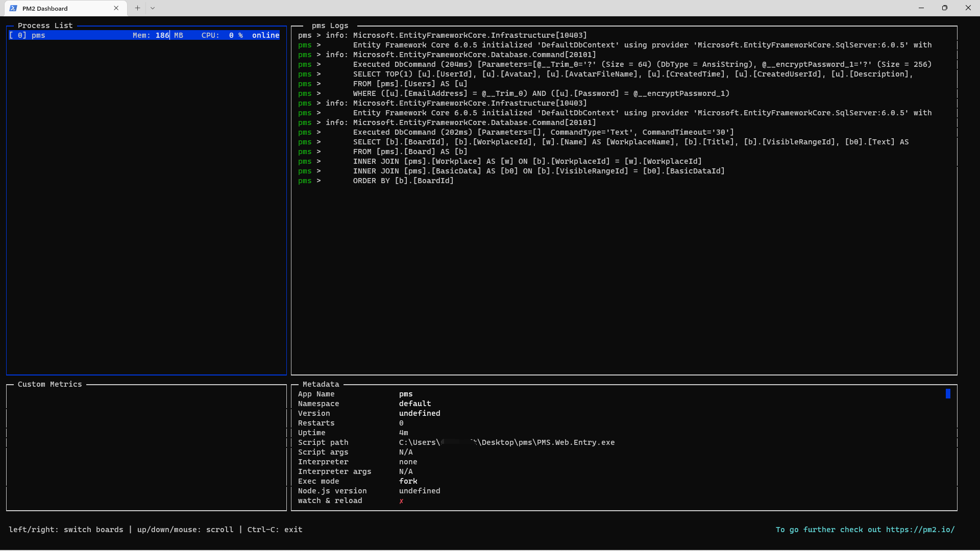This screenshot has height=551, width=980.
Task: Expand the terminal profiles dropdown arrow
Action: [153, 8]
